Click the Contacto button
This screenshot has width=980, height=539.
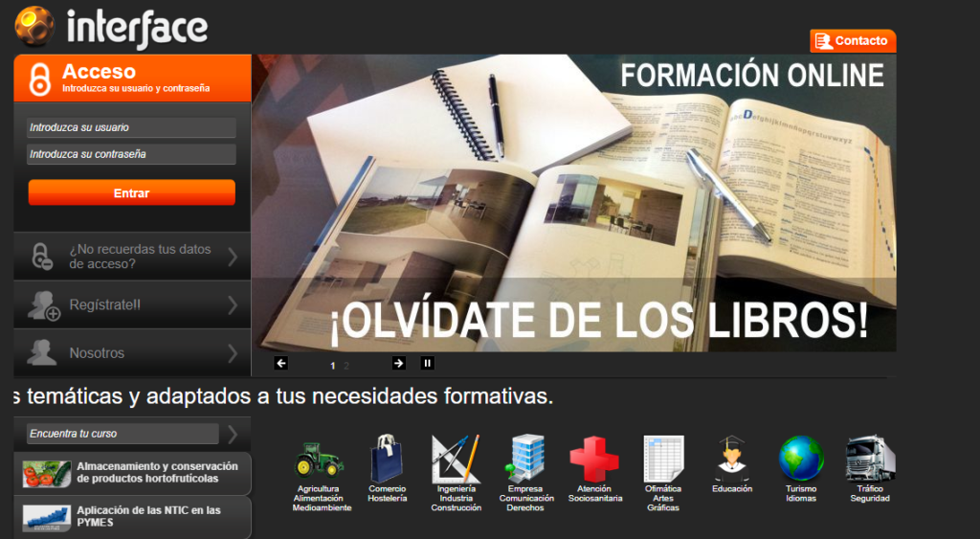click(x=852, y=41)
